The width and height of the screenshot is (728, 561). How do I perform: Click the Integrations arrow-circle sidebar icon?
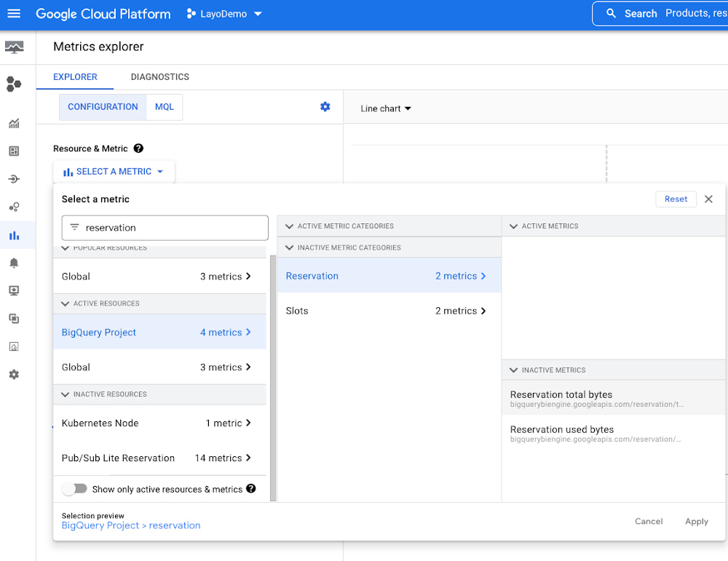(x=14, y=179)
